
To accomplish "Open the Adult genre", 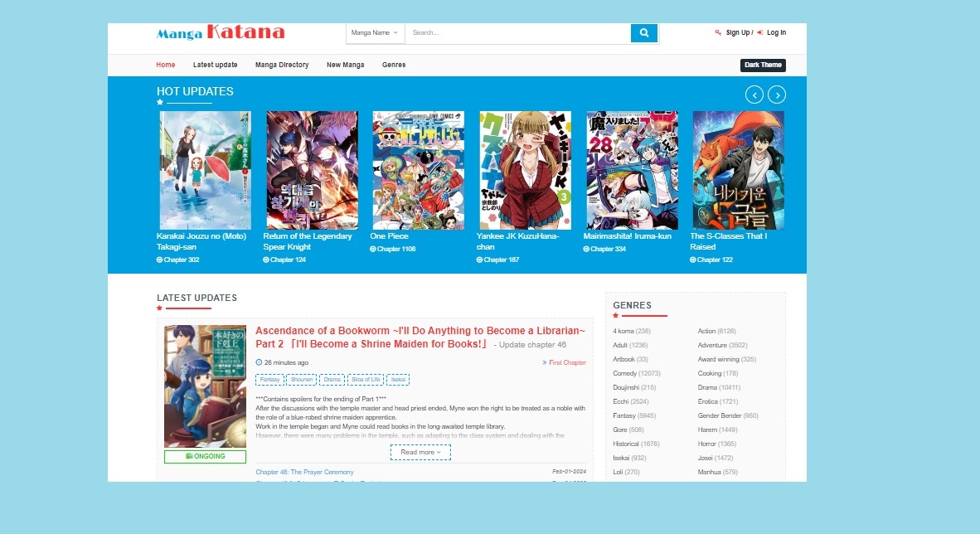I will (630, 345).
